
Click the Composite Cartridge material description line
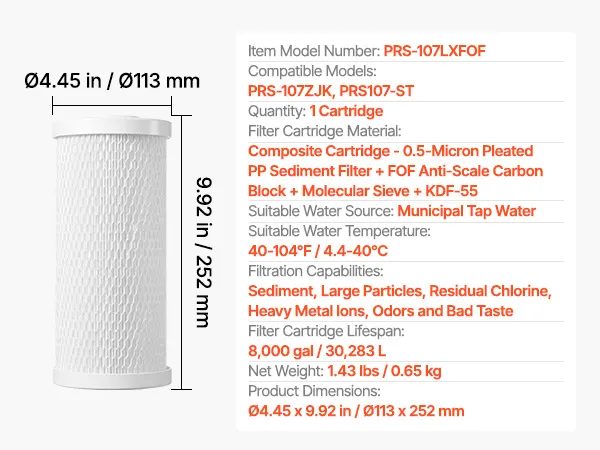(x=391, y=151)
